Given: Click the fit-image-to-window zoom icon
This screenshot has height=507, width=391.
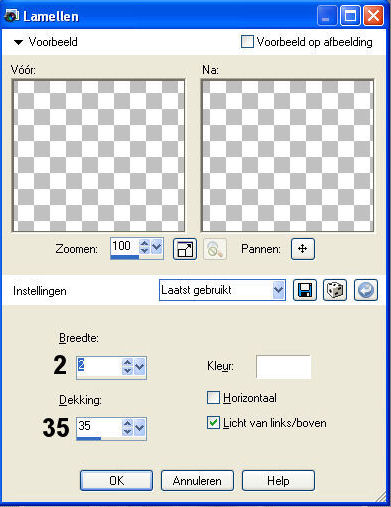Looking at the screenshot, I should pyautogui.click(x=185, y=249).
